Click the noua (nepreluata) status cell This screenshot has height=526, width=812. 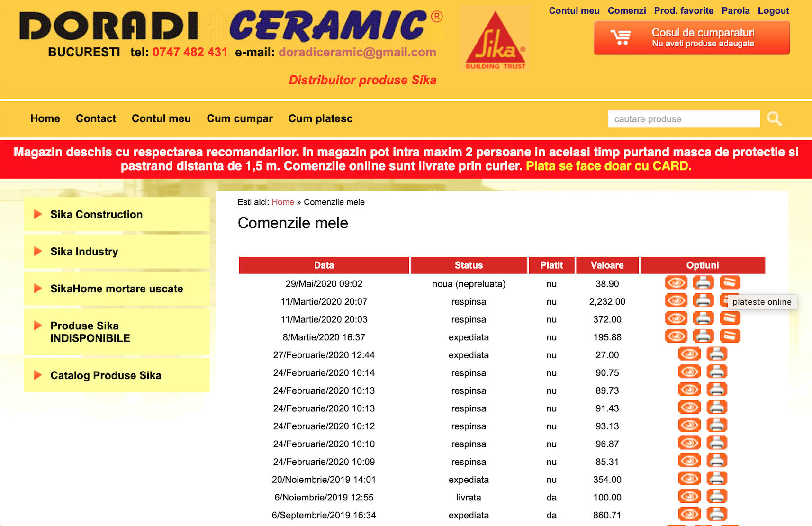469,284
